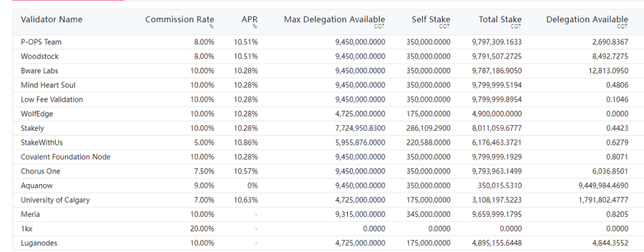Select StakeWithUs validator

click(42, 143)
